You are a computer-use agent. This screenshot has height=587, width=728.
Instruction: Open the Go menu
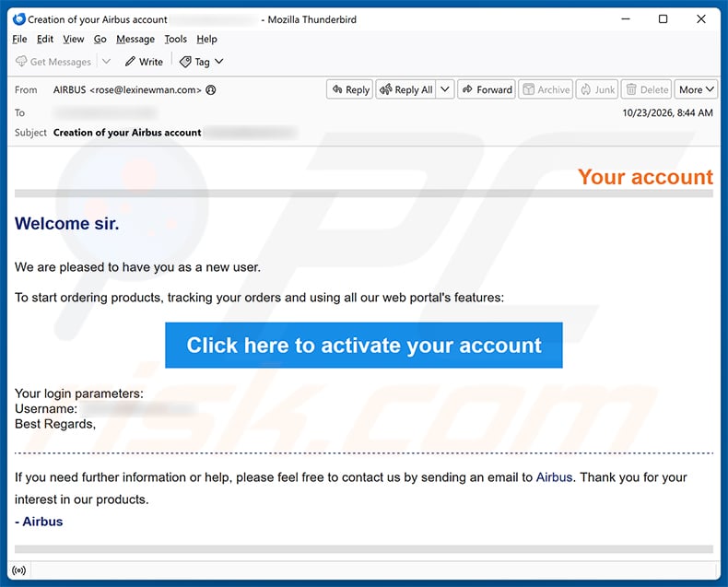pyautogui.click(x=100, y=39)
